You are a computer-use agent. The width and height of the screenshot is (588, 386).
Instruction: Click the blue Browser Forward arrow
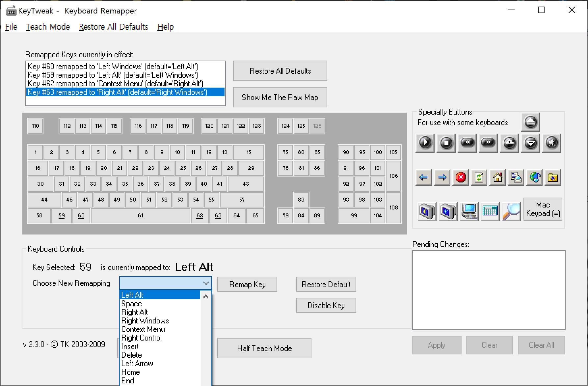(x=442, y=178)
